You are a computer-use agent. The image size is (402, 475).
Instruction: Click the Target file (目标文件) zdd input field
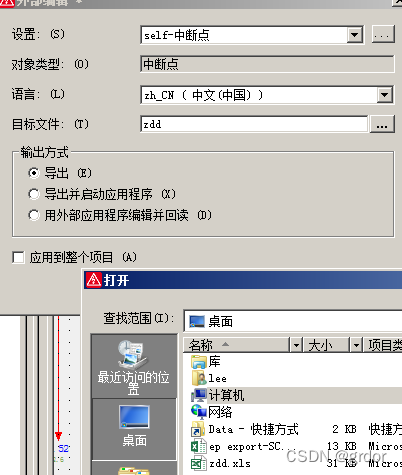[x=254, y=124]
